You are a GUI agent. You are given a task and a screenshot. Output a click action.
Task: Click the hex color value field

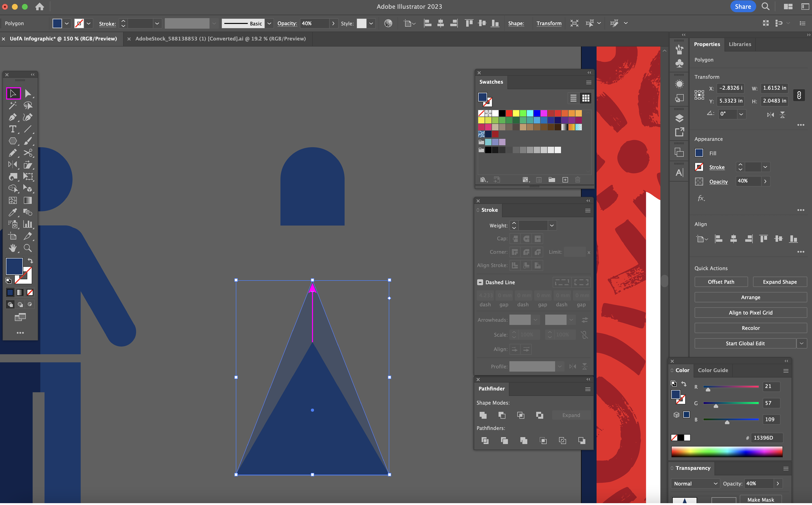pyautogui.click(x=766, y=438)
